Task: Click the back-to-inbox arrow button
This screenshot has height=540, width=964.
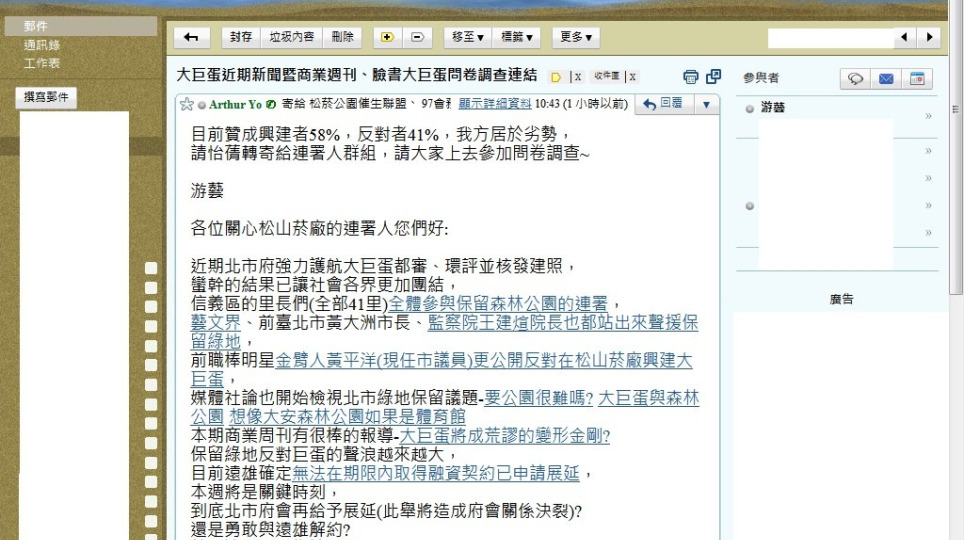Action: (191, 37)
